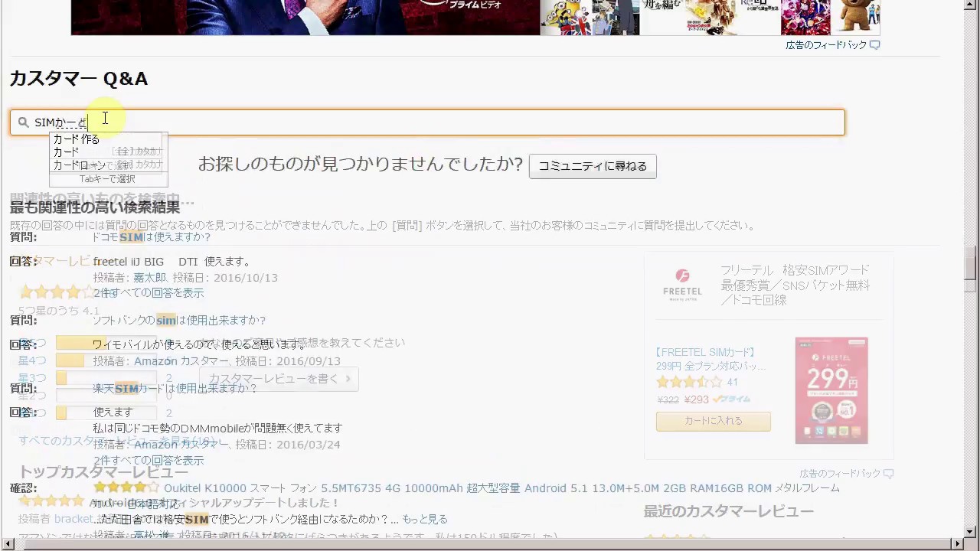Click the vertical scrollbar thumb

pyautogui.click(x=970, y=262)
